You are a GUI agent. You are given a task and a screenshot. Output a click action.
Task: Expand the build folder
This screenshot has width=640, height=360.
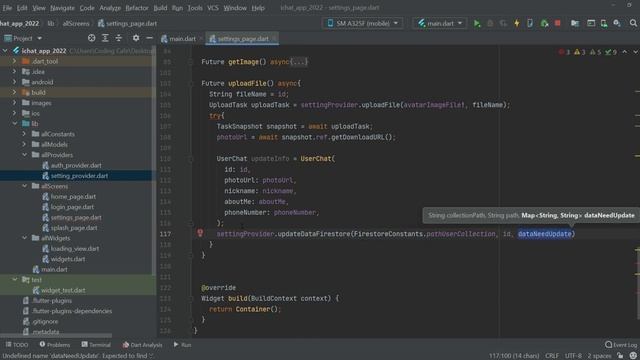[x=15, y=92]
